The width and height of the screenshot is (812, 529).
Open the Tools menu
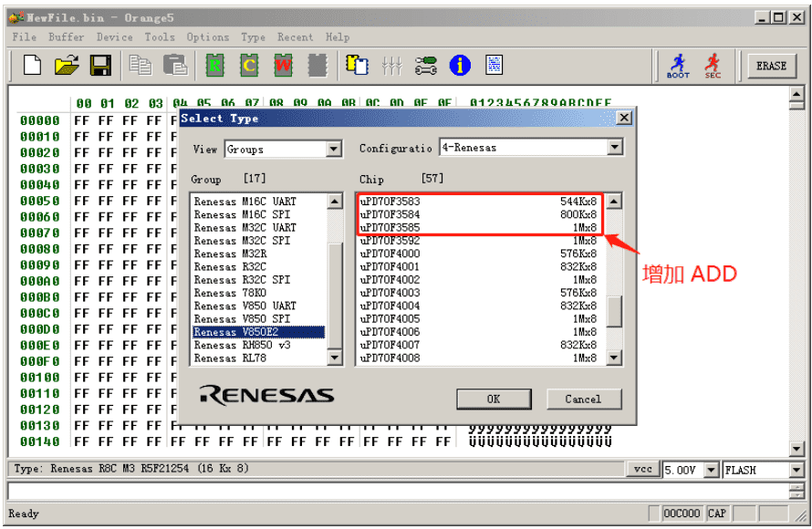click(x=160, y=37)
